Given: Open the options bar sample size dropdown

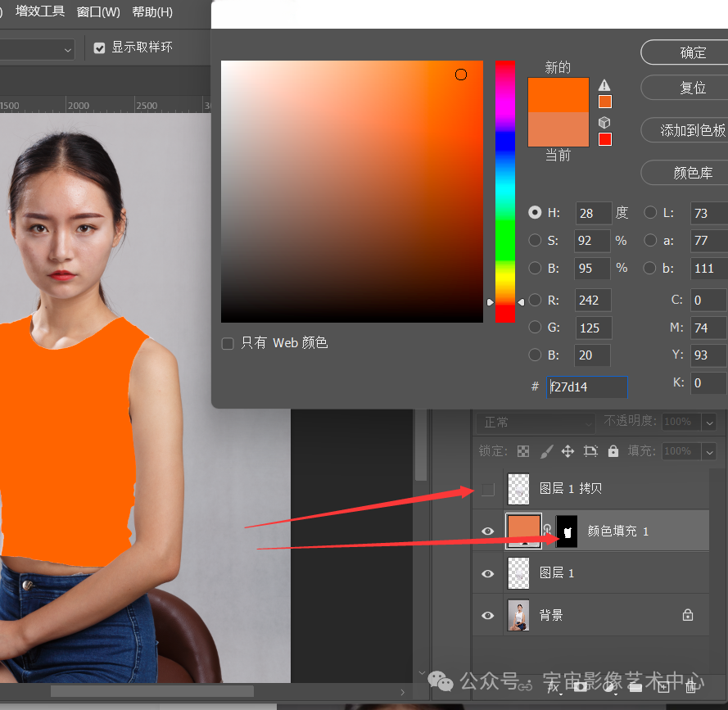Looking at the screenshot, I should click(37, 49).
